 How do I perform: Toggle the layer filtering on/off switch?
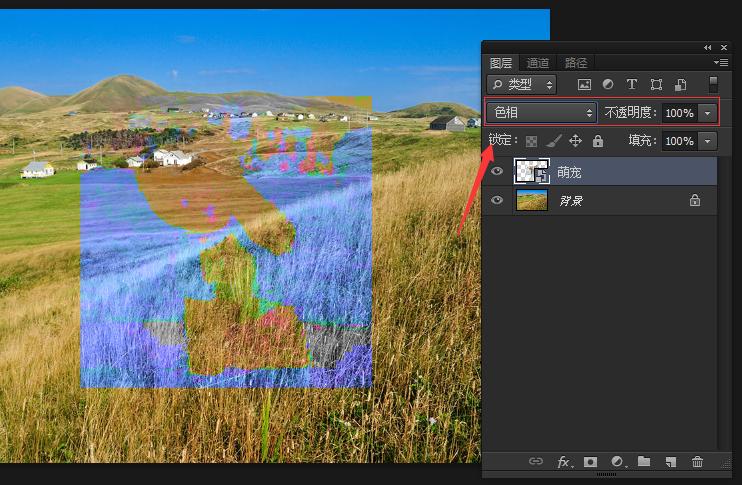(713, 84)
